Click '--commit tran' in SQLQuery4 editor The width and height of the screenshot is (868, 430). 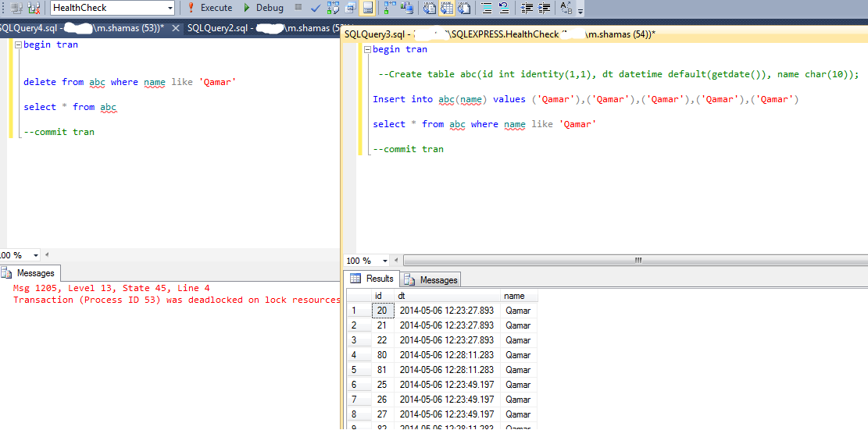pos(59,132)
